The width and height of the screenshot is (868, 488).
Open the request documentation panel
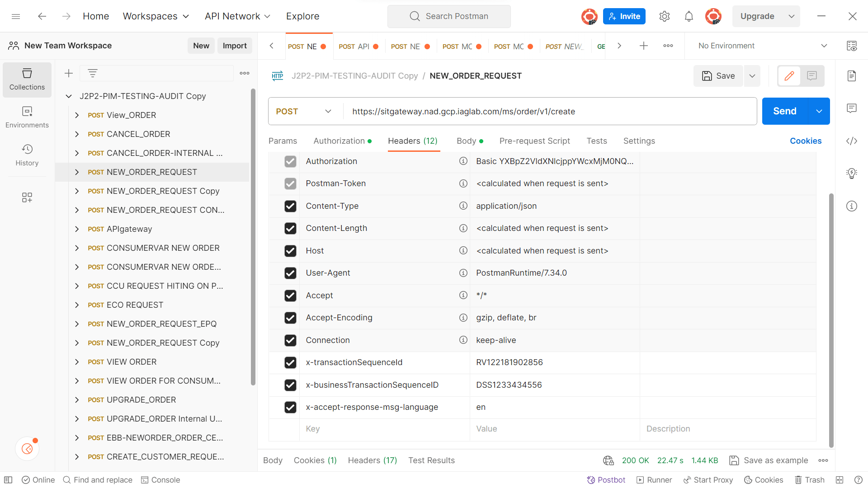852,76
